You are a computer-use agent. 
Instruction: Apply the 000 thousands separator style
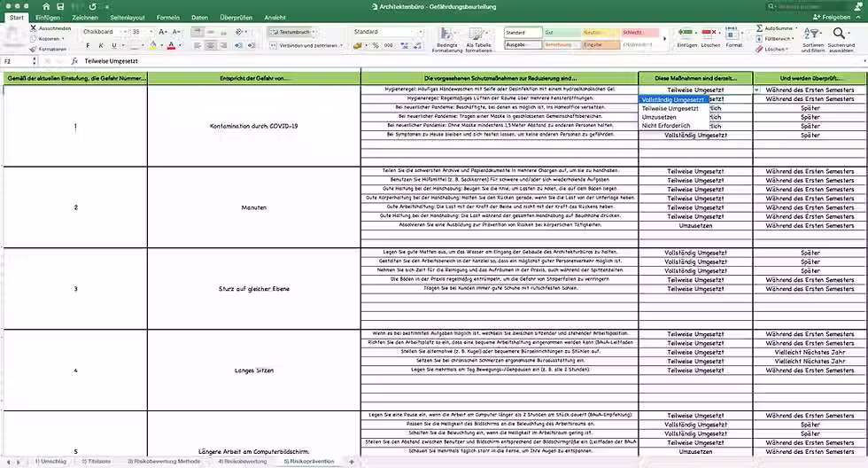pos(389,45)
